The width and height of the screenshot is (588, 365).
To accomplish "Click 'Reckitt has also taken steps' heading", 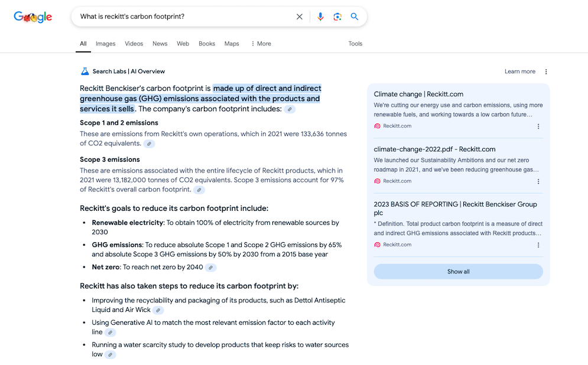I will tap(189, 286).
